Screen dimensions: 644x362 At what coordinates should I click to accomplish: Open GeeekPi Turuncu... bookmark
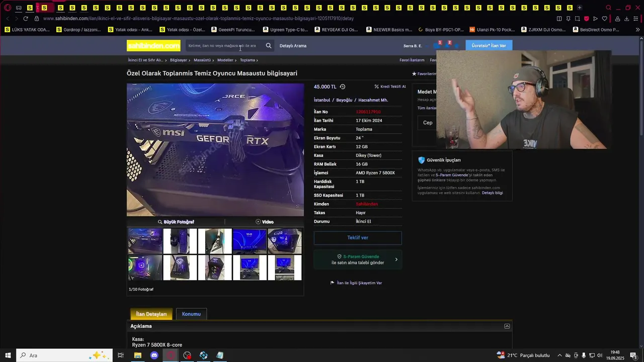tap(233, 30)
